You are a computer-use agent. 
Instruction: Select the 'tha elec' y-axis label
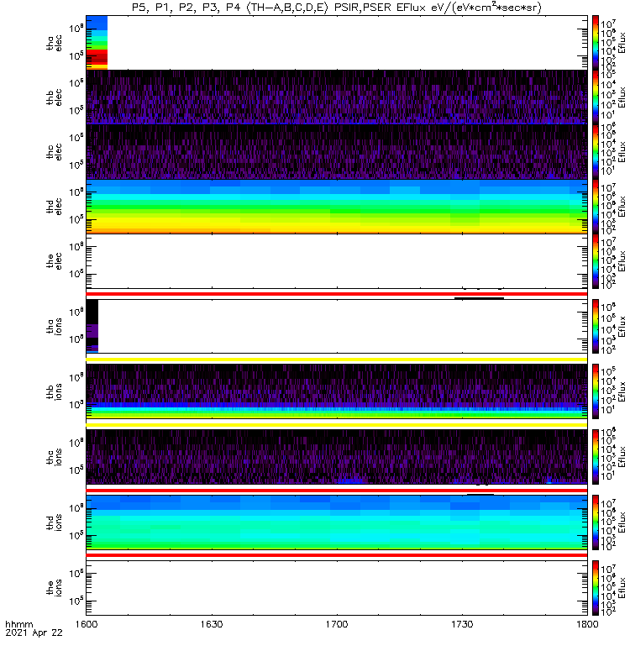[54, 43]
